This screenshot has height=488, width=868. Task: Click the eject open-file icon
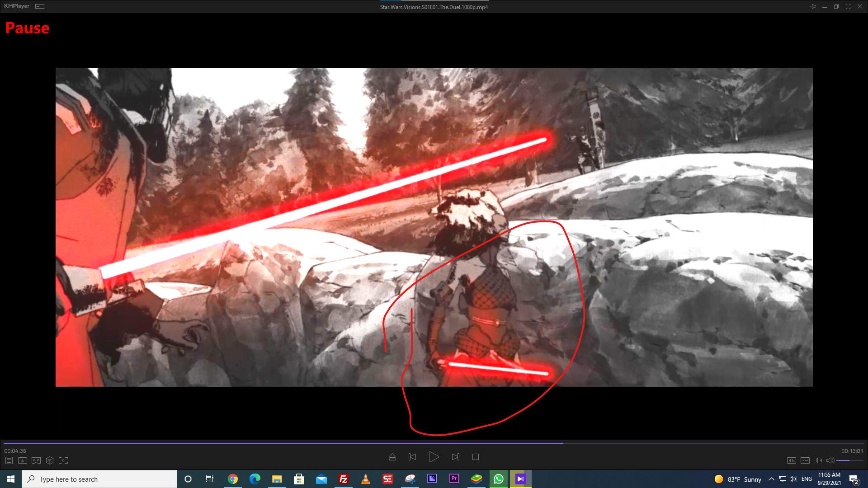(x=392, y=457)
